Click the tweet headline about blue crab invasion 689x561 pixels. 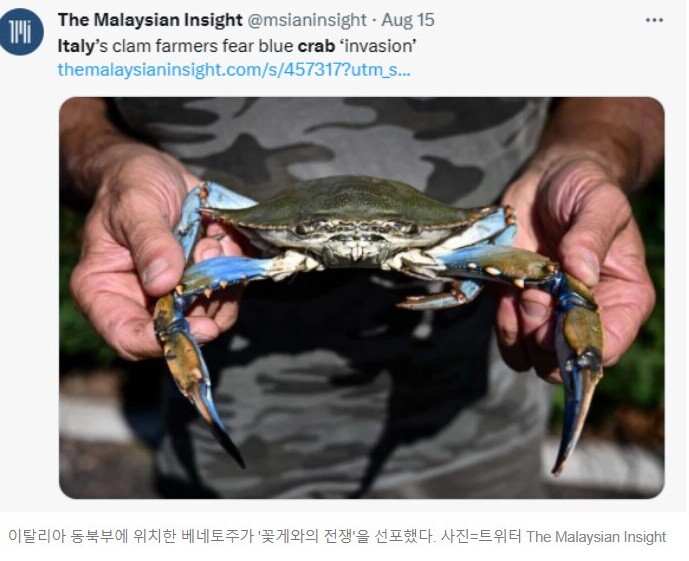tap(237, 46)
